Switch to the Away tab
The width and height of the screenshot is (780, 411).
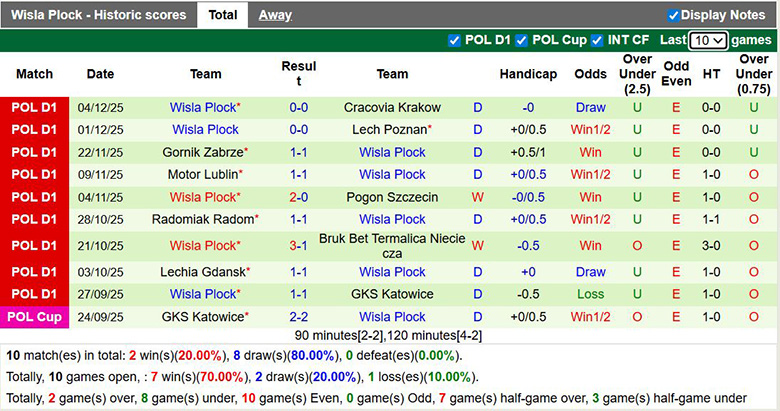pyautogui.click(x=275, y=15)
